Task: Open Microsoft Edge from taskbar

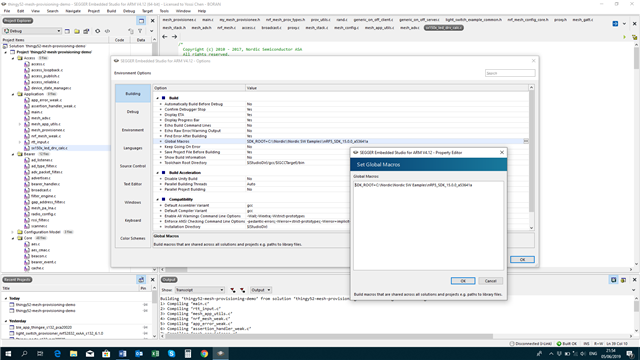Action: click(57, 353)
